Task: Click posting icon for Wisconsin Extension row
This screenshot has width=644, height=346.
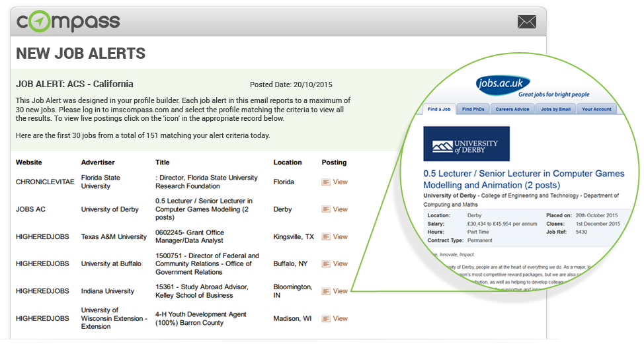Action: tap(326, 318)
